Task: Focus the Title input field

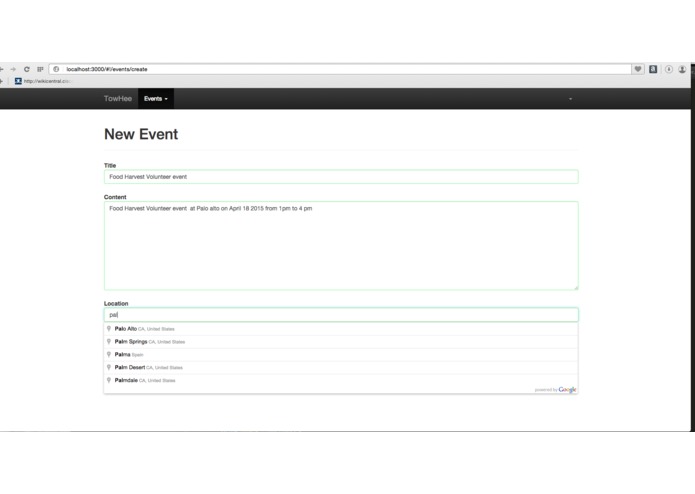Action: 341,177
